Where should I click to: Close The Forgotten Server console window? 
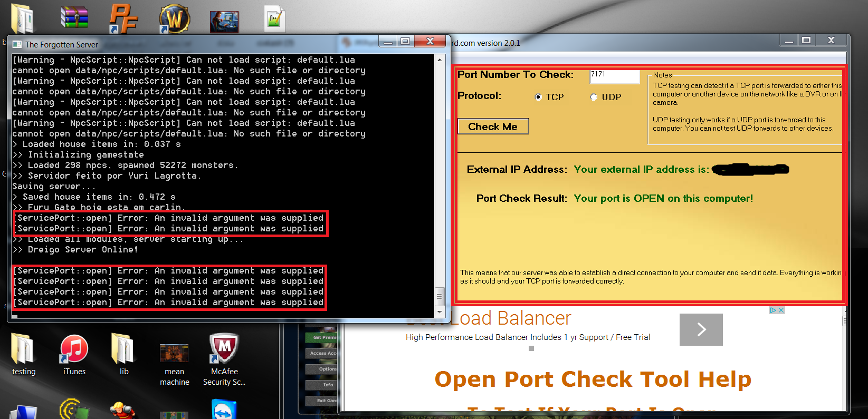click(x=431, y=41)
